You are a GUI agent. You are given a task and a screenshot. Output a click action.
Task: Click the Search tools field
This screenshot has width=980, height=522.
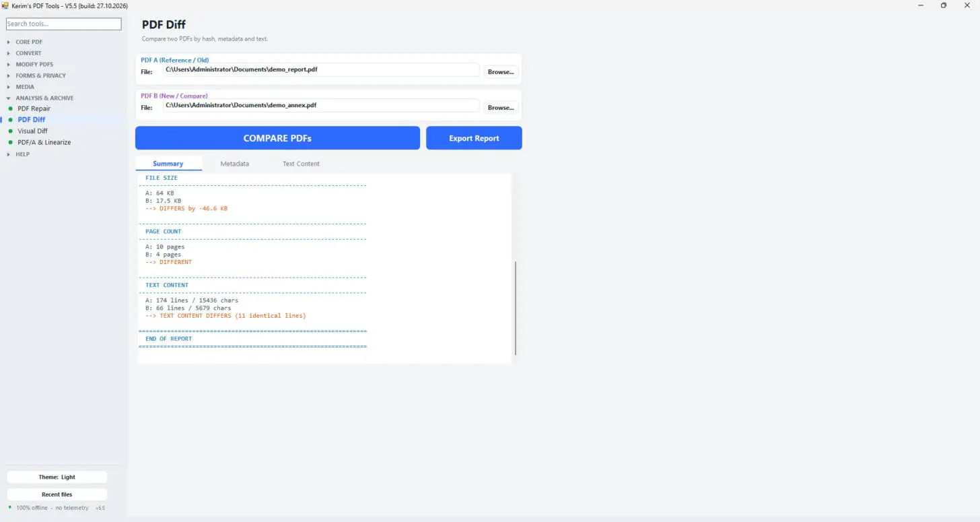click(63, 24)
